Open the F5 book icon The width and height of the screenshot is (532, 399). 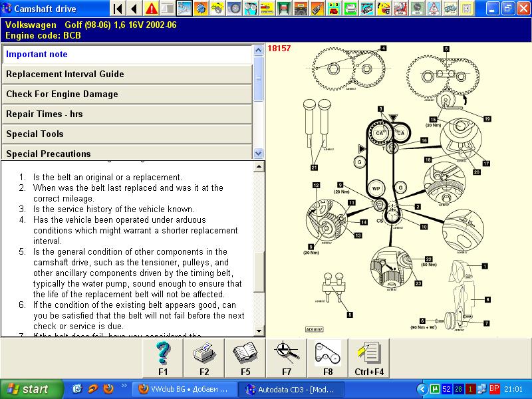tap(245, 359)
